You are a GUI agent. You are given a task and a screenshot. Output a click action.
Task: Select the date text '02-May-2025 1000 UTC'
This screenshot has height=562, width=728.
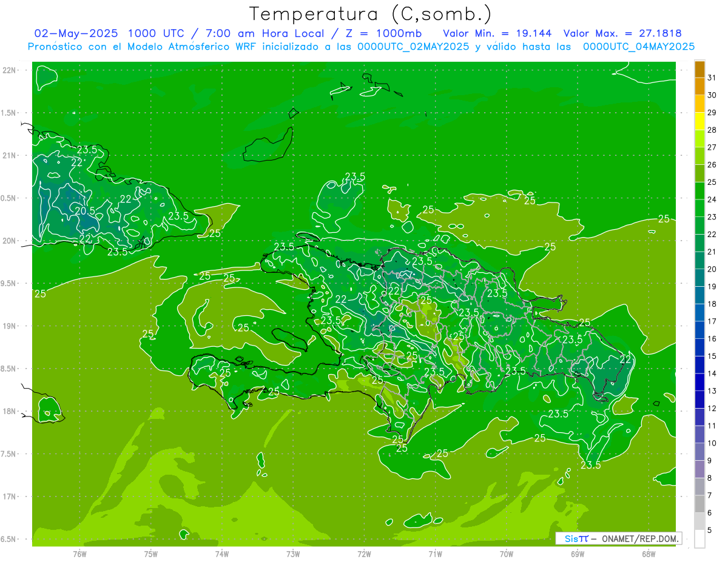pyautogui.click(x=108, y=33)
